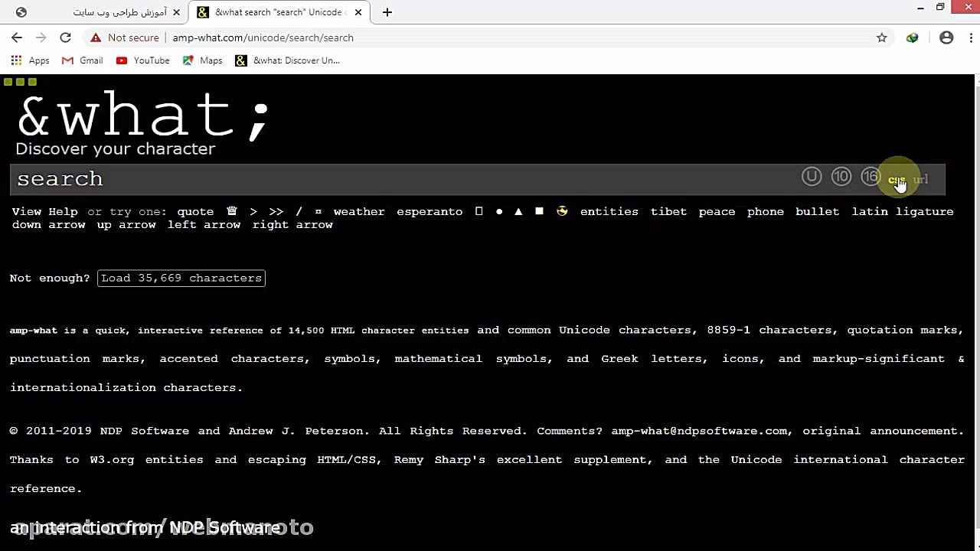
Task: Try the crown symbol example search
Action: [x=232, y=211]
